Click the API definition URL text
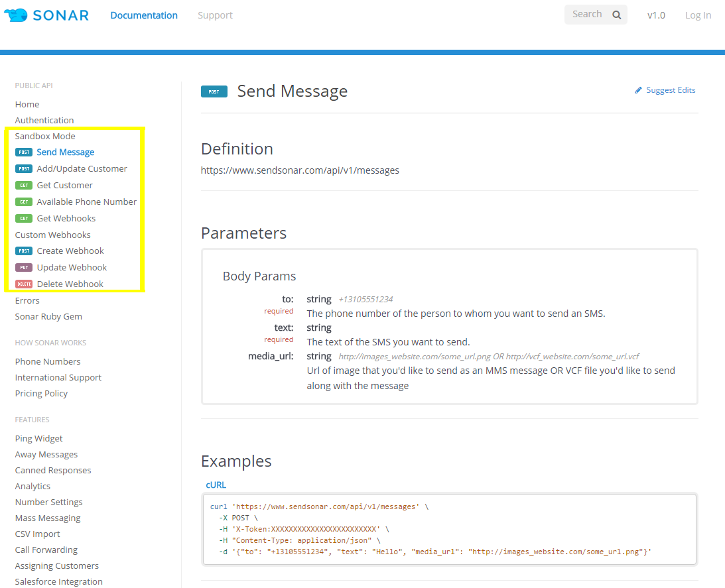The height and width of the screenshot is (588, 725). click(300, 170)
